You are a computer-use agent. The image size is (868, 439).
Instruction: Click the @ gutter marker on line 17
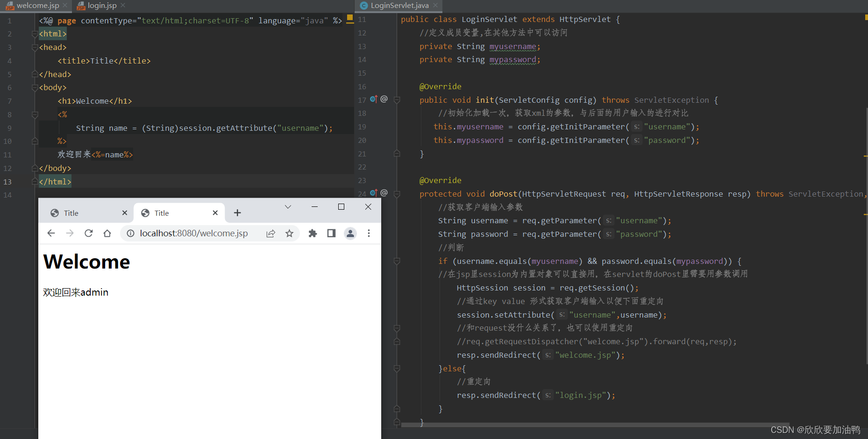tap(384, 99)
